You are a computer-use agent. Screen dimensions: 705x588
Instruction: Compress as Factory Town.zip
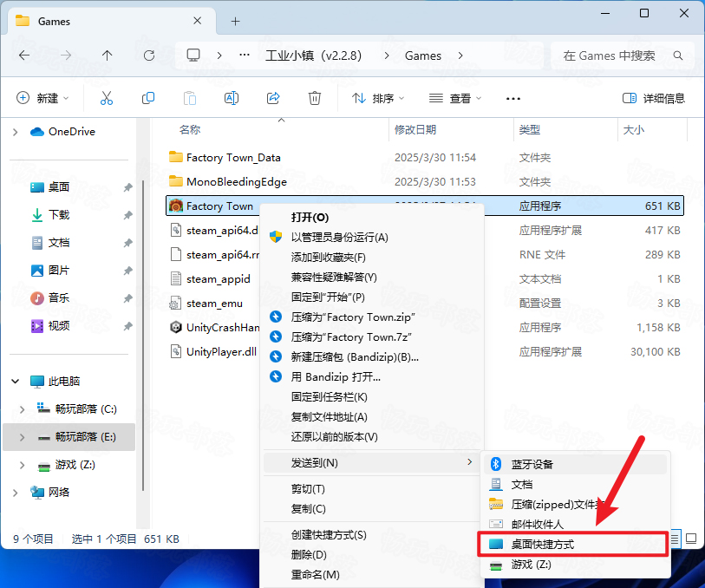[373, 317]
